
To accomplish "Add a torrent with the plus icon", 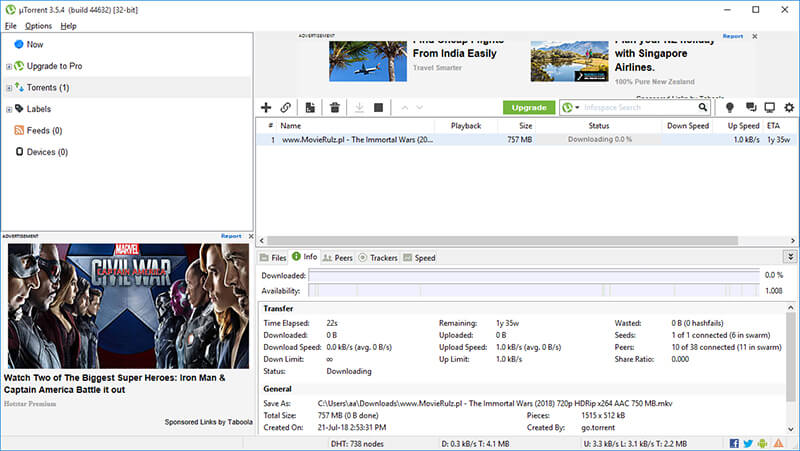I will click(266, 108).
